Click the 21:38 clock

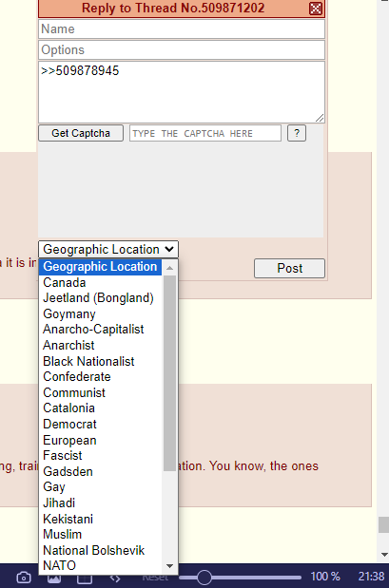point(371,577)
